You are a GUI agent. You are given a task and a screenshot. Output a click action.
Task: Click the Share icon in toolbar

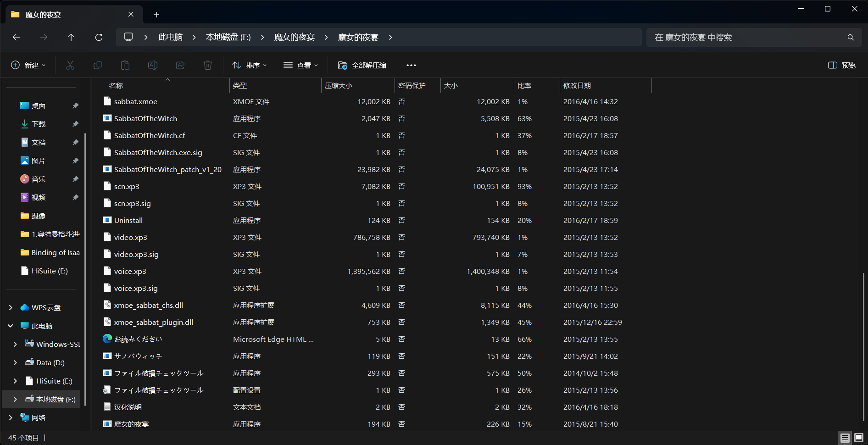click(180, 65)
